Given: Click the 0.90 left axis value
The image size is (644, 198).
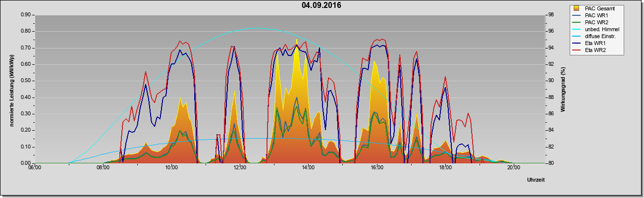Looking at the screenshot, I should 26,15.
